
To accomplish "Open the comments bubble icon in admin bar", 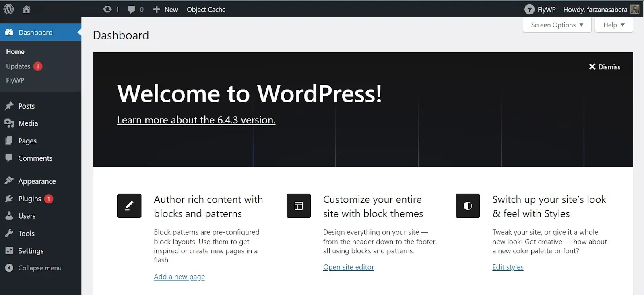I will 132,10.
